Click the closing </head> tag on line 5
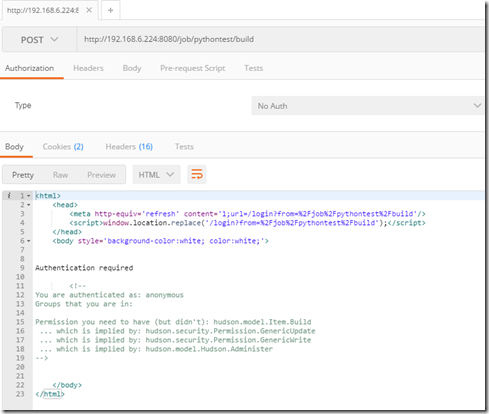 (67, 232)
